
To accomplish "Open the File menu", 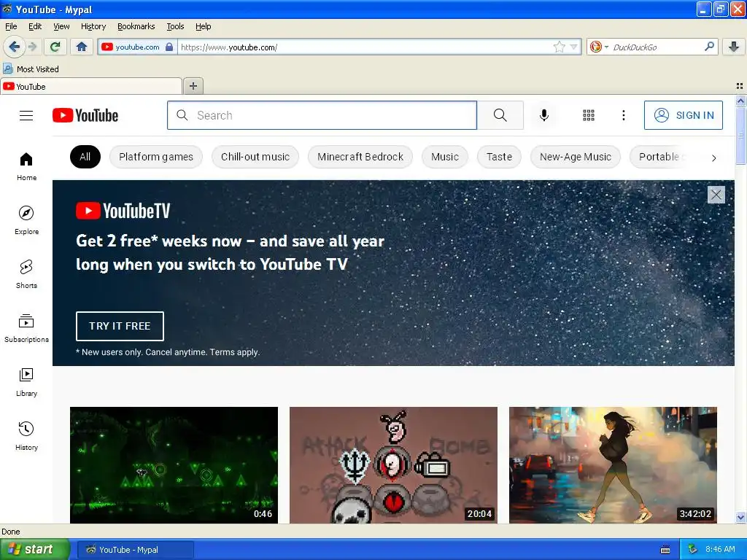I will point(11,26).
